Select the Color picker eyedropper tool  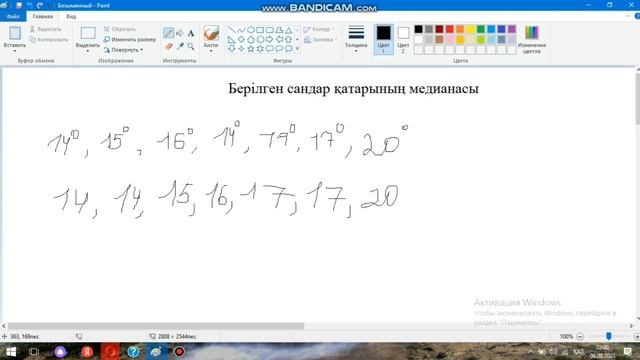(x=180, y=47)
